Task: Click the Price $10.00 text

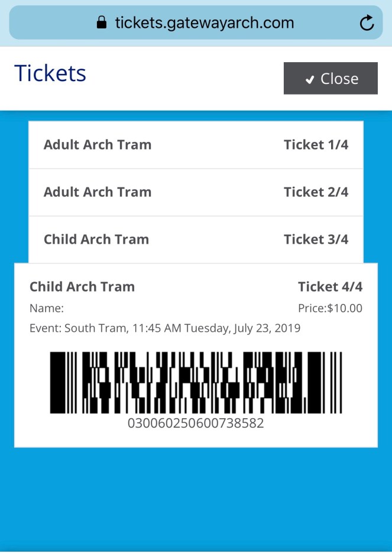Action: [330, 308]
